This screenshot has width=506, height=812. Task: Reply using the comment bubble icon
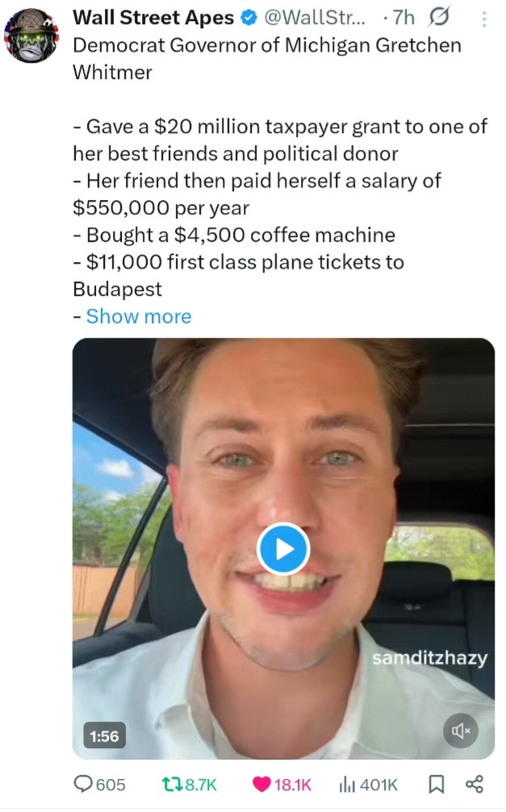(84, 784)
